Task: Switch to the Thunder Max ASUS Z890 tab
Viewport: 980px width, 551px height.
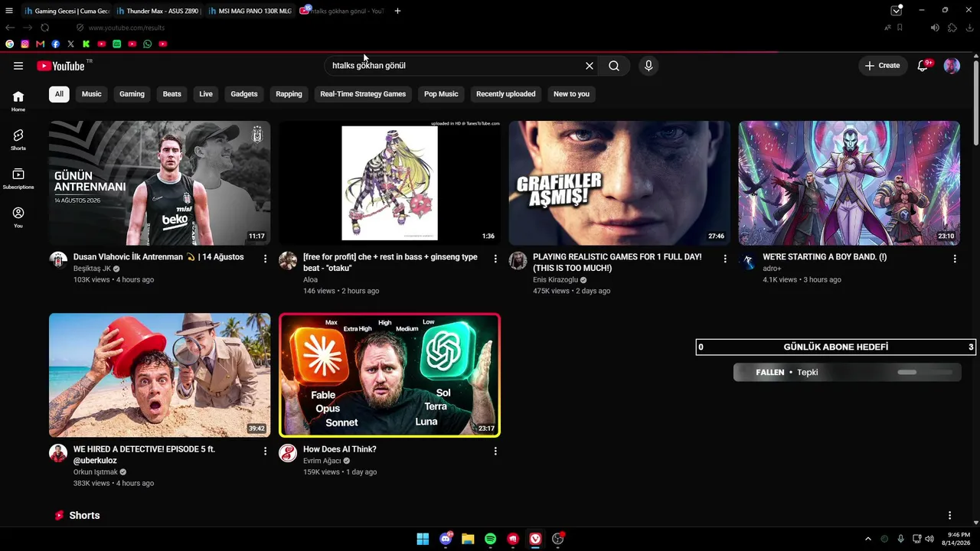Action: pyautogui.click(x=158, y=11)
